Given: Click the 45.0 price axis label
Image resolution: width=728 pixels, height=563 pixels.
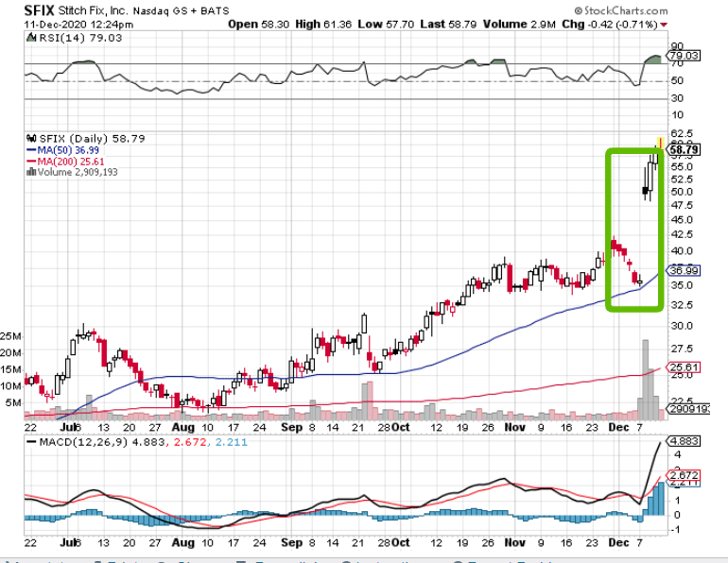Looking at the screenshot, I should (x=681, y=219).
